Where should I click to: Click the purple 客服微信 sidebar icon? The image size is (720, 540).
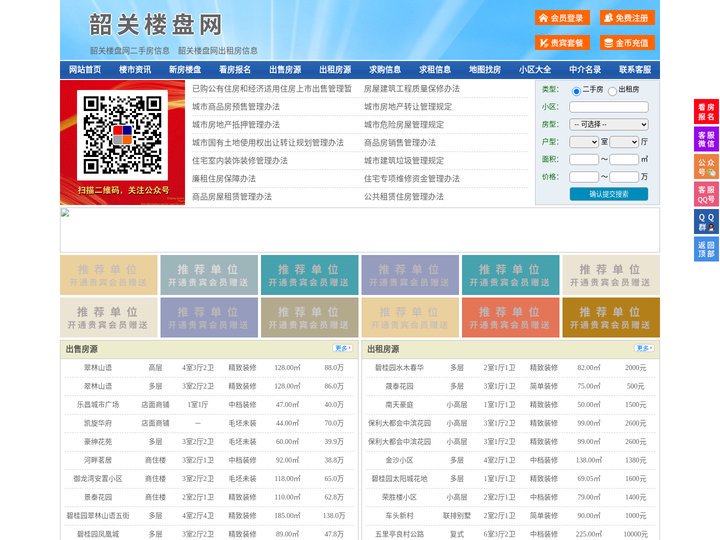pyautogui.click(x=706, y=139)
